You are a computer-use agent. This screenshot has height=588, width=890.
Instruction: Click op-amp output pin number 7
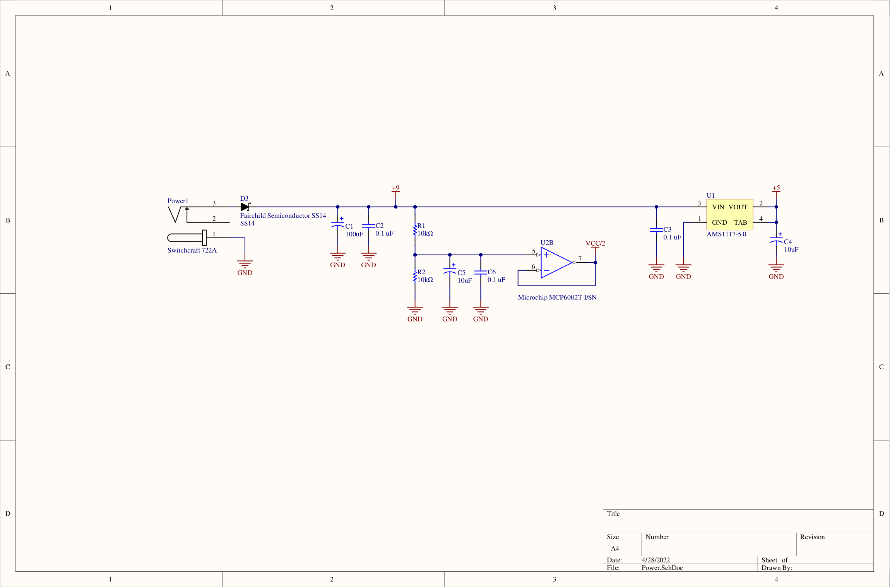click(x=580, y=259)
